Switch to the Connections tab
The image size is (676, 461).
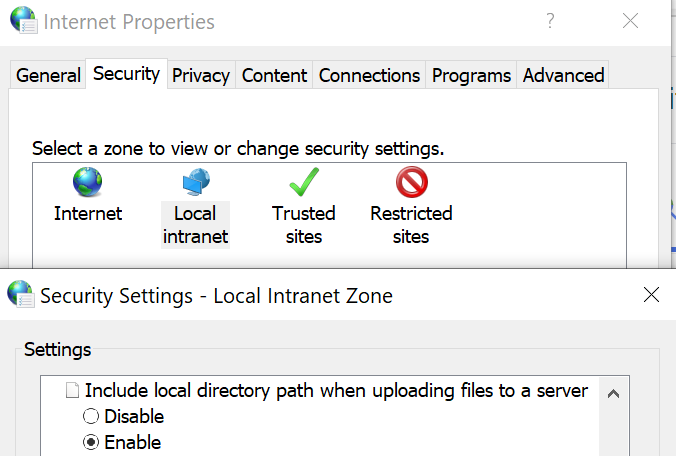pyautogui.click(x=369, y=75)
